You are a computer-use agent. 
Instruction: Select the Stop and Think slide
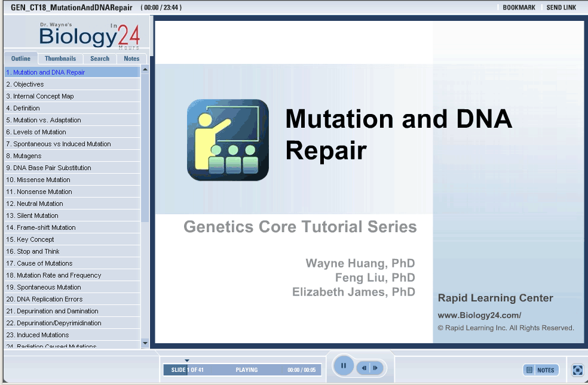33,251
